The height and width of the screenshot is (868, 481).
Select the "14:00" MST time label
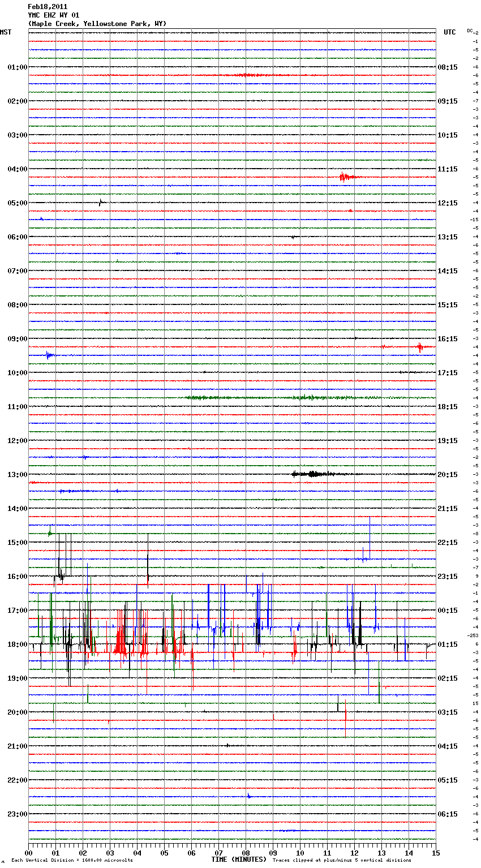click(x=18, y=509)
